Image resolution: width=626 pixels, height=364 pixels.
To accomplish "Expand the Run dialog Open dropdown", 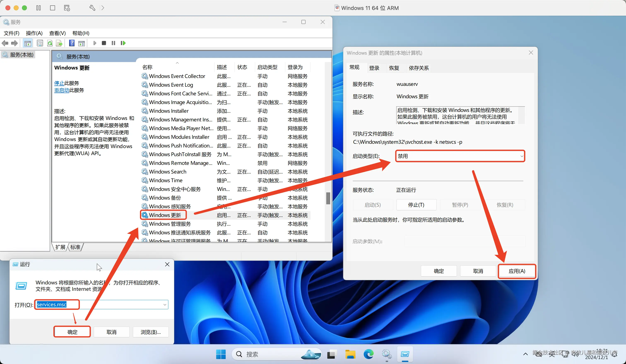I will click(165, 304).
